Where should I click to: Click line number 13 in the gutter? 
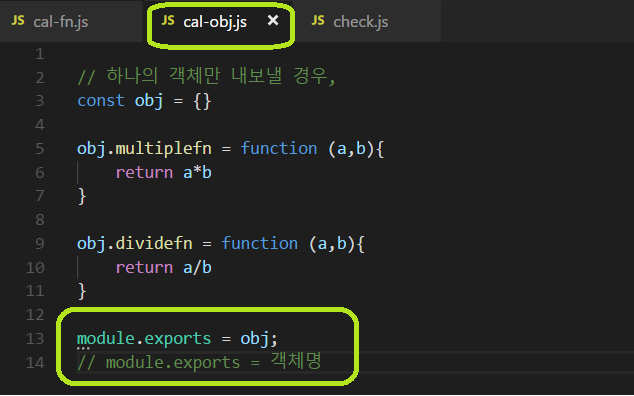coord(35,338)
